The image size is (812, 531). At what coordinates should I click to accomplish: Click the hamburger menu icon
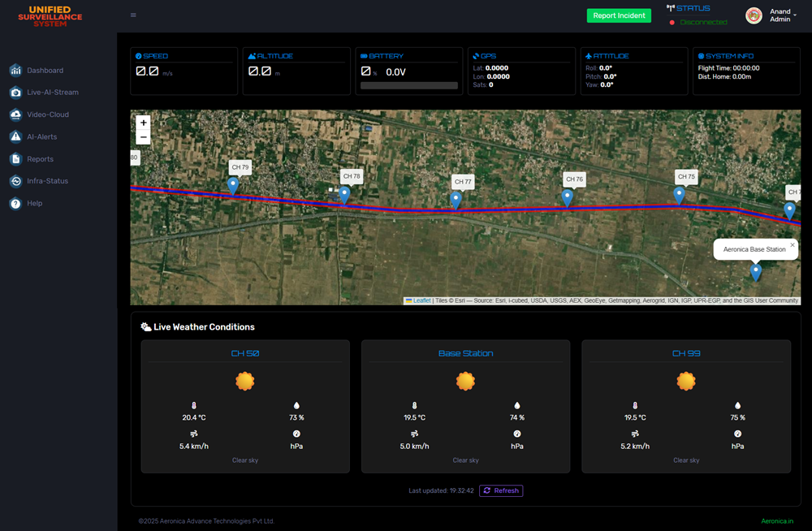point(133,15)
